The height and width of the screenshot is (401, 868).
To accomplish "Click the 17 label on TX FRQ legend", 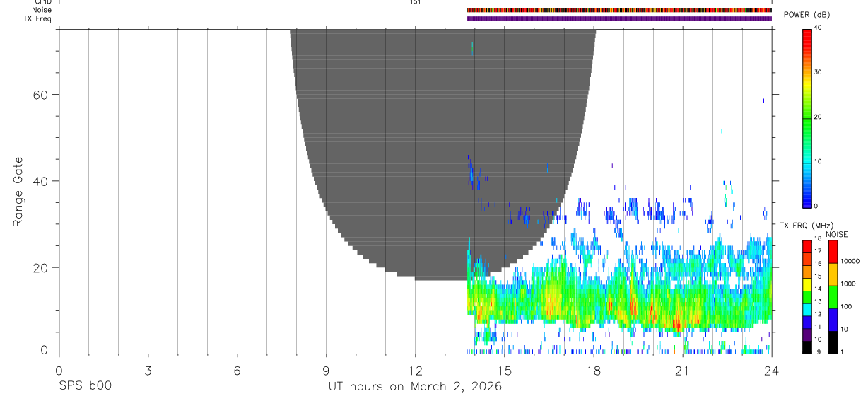I will click(x=818, y=251).
